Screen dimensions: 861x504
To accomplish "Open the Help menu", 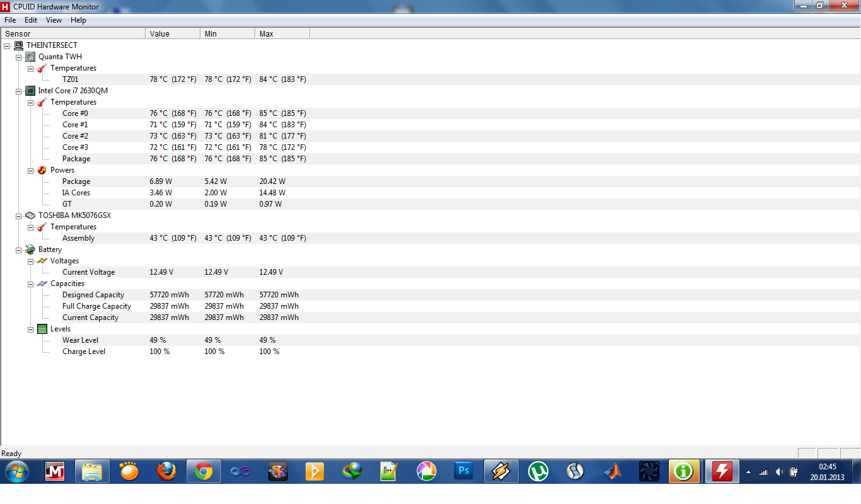I will click(x=79, y=20).
